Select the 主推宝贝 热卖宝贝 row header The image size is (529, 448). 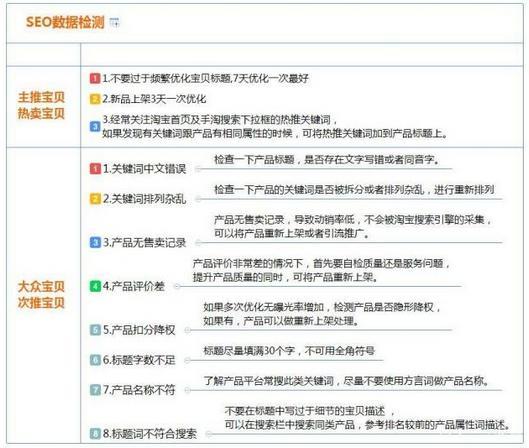click(x=41, y=105)
